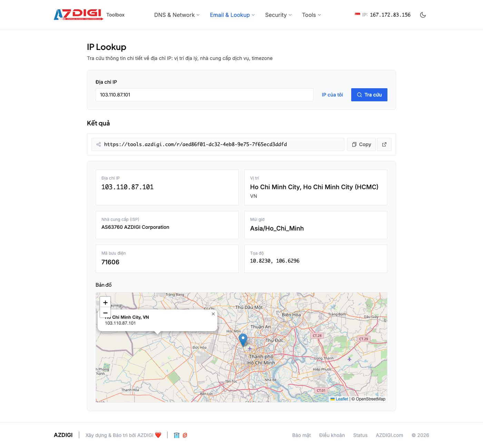Open the Status page from footer

pyautogui.click(x=360, y=435)
